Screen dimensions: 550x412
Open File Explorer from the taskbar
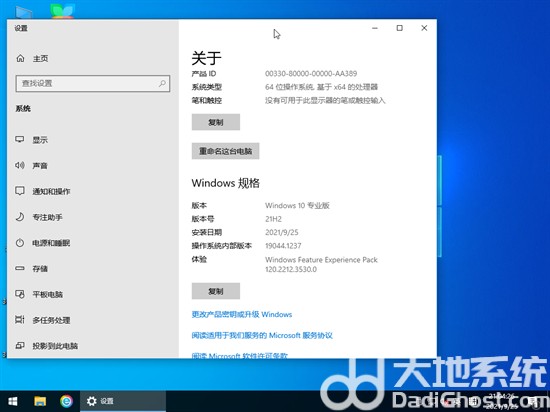tap(40, 401)
